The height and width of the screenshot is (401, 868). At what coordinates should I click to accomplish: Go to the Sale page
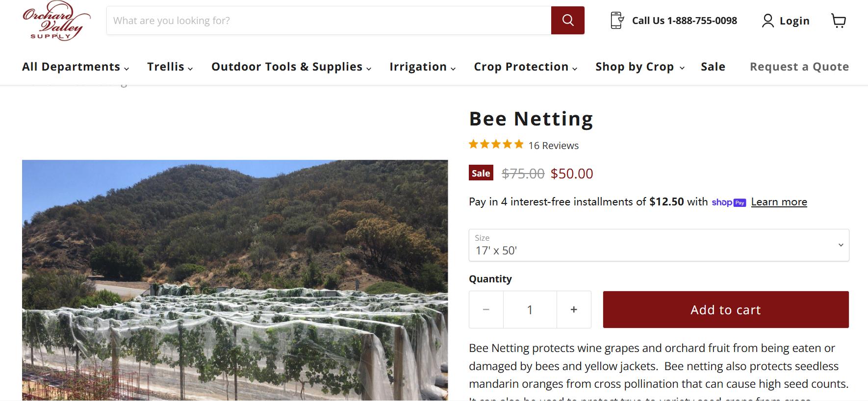pos(713,67)
